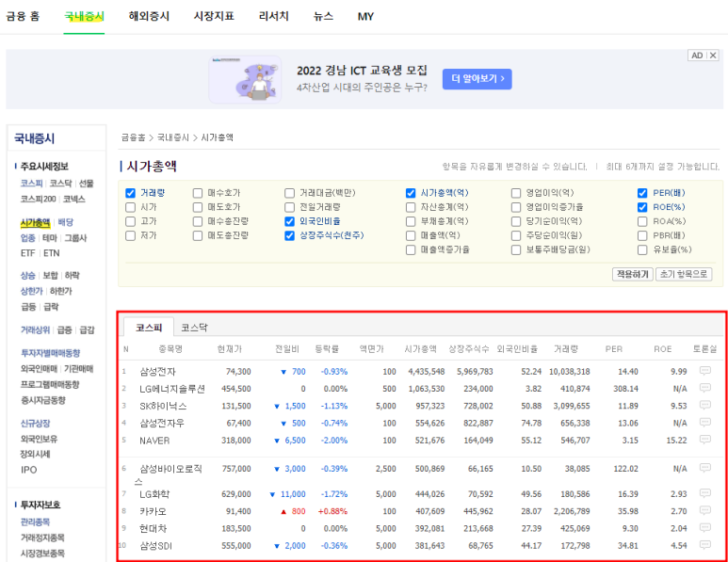Open 상한가 link in sidebar
The width and height of the screenshot is (728, 562).
click(32, 292)
